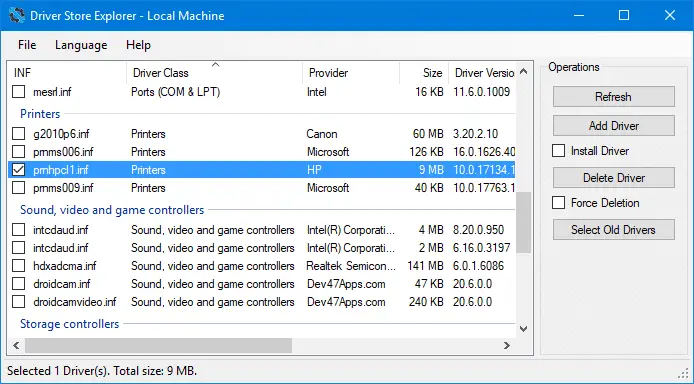Click the vertical scrollbar down arrow
This screenshot has height=384, width=694.
(524, 329)
